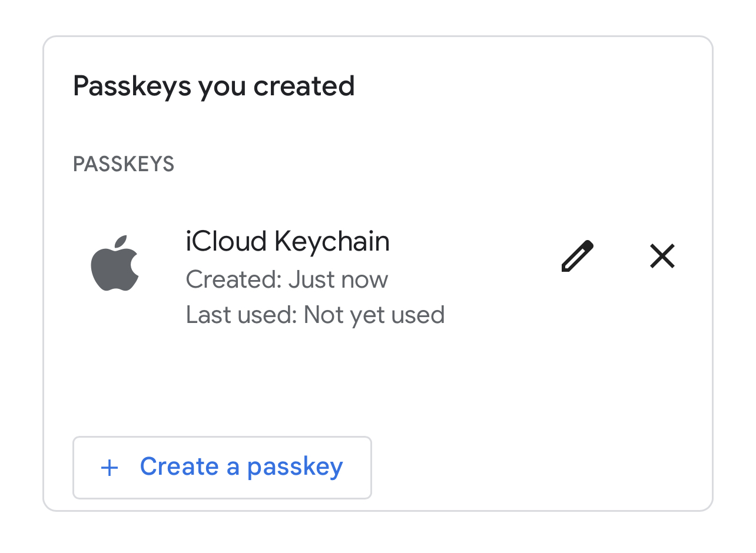Click the 'Created: Just now' text

tap(287, 279)
